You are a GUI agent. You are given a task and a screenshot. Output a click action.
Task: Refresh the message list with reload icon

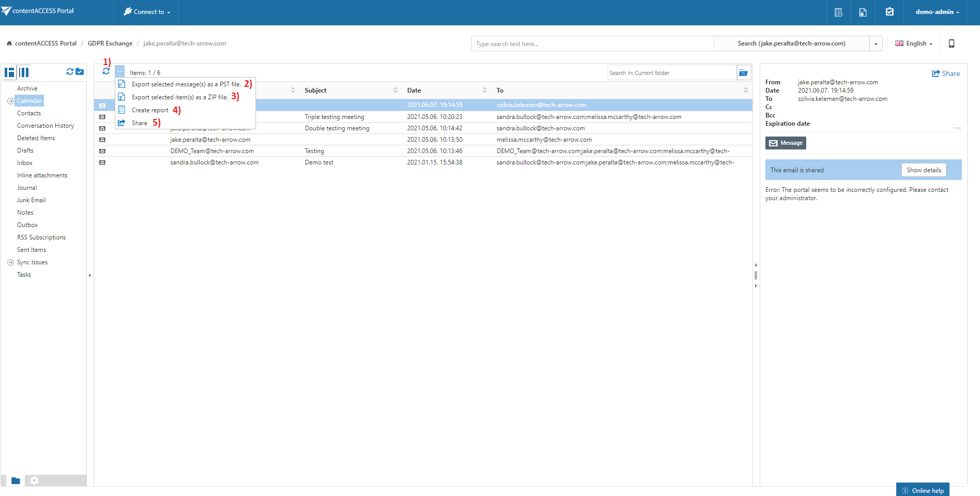[x=106, y=71]
